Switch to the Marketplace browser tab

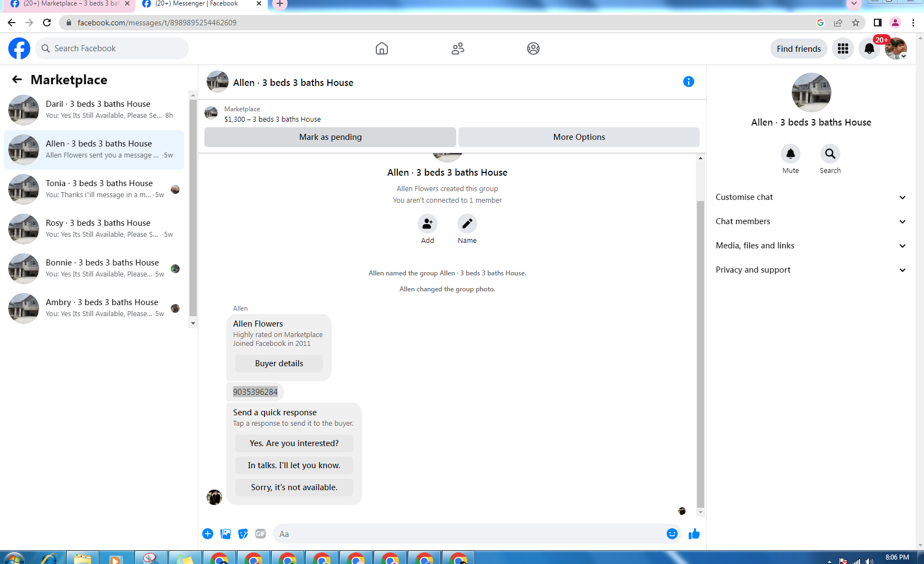(x=69, y=4)
